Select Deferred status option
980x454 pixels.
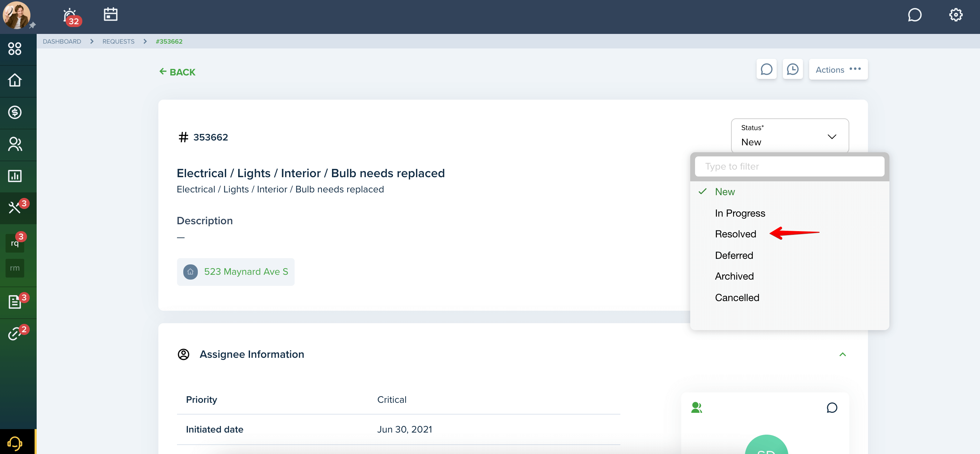734,255
